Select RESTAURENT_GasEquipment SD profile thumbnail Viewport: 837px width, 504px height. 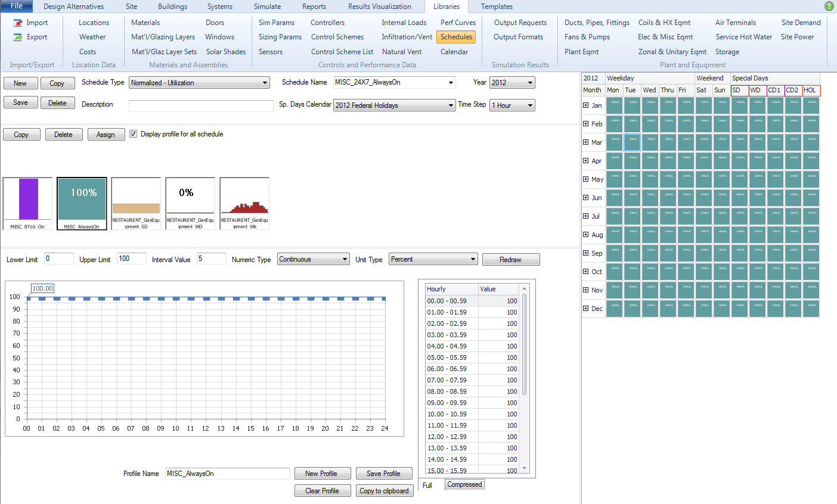[137, 204]
